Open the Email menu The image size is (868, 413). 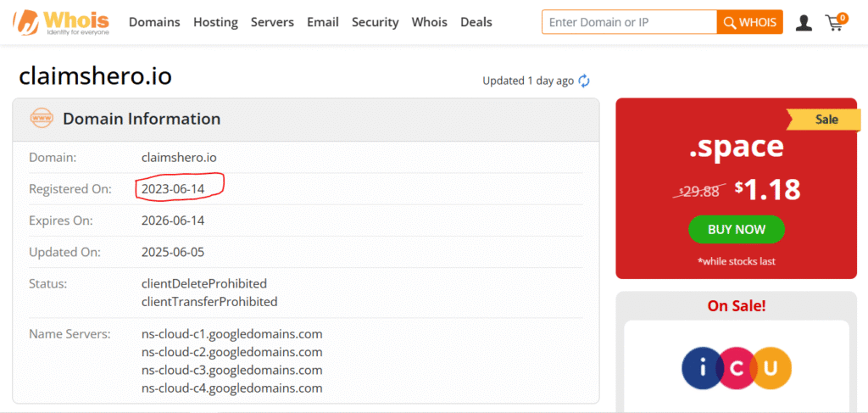(x=323, y=22)
